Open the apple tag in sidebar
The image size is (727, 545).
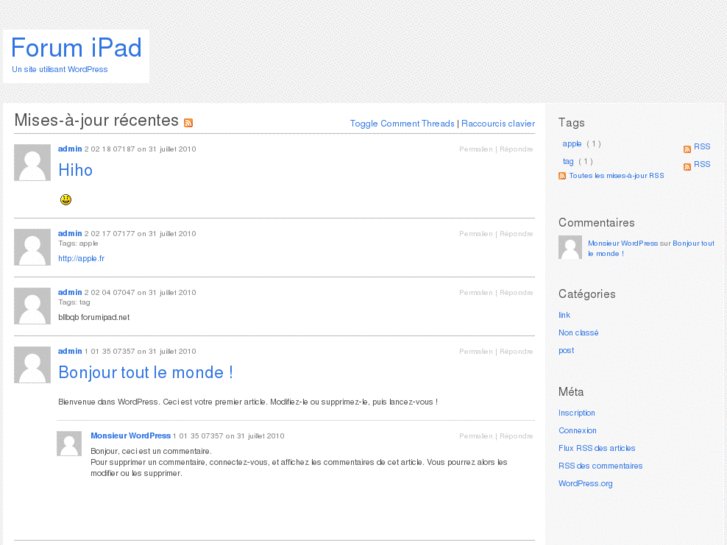point(572,144)
